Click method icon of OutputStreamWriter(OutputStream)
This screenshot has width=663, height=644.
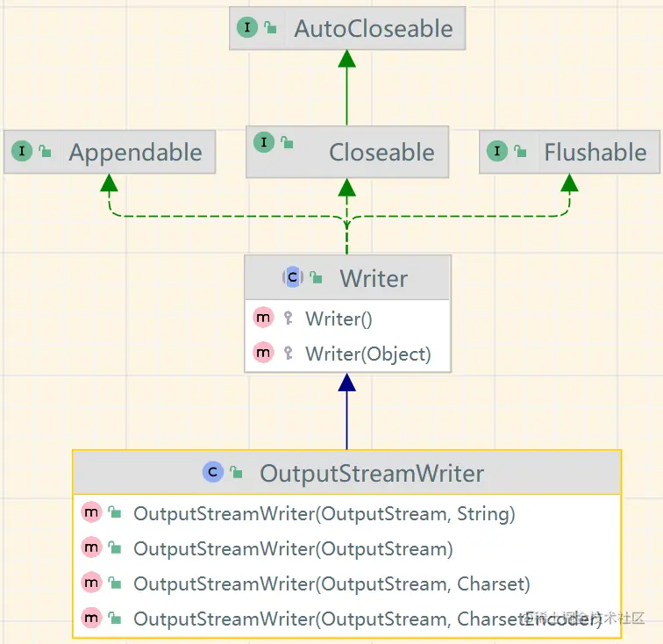91,547
